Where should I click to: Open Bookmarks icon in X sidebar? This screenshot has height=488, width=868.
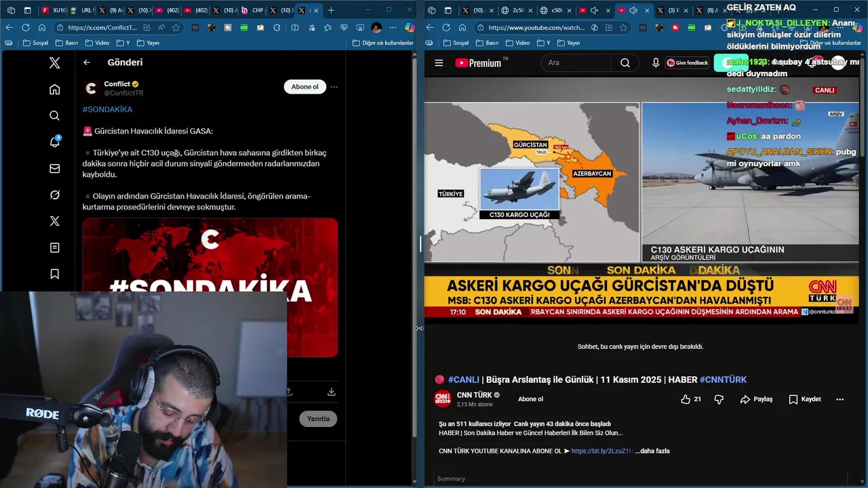[55, 274]
